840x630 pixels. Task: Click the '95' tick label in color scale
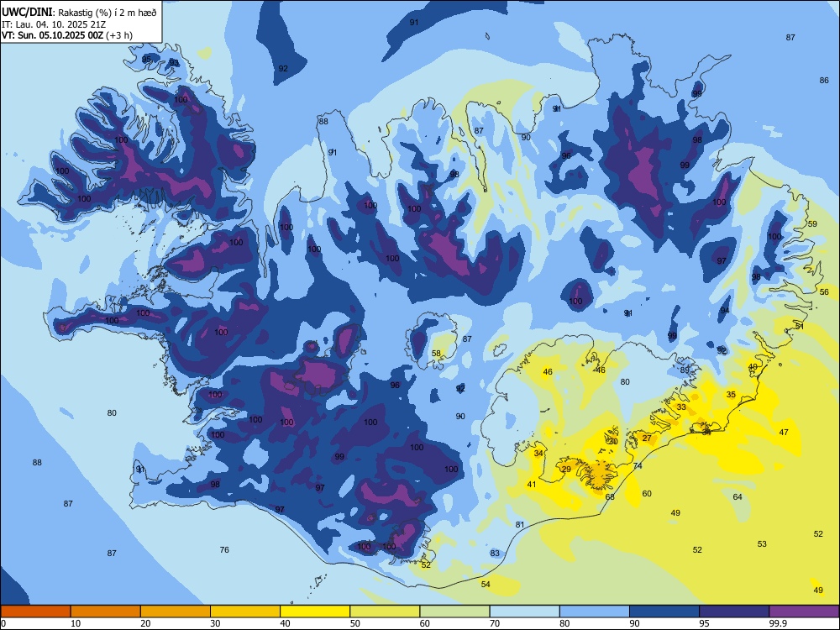[x=704, y=623]
